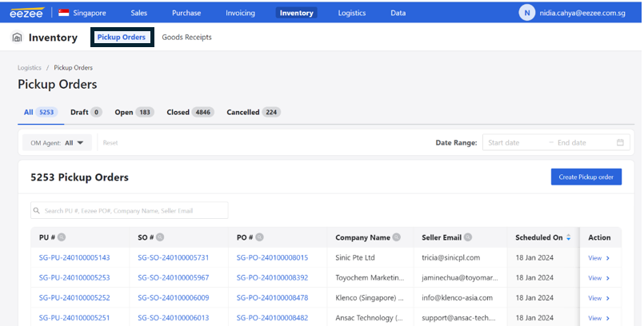Click the info@klenco-asia.com email cell
This screenshot has width=644, height=326.
(x=457, y=298)
